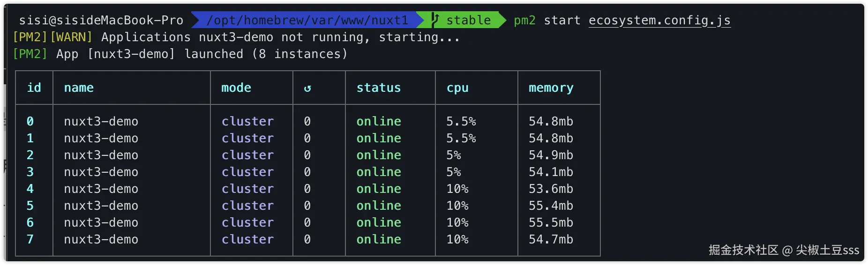Click the mode column header
The width and height of the screenshot is (868, 265).
point(236,88)
